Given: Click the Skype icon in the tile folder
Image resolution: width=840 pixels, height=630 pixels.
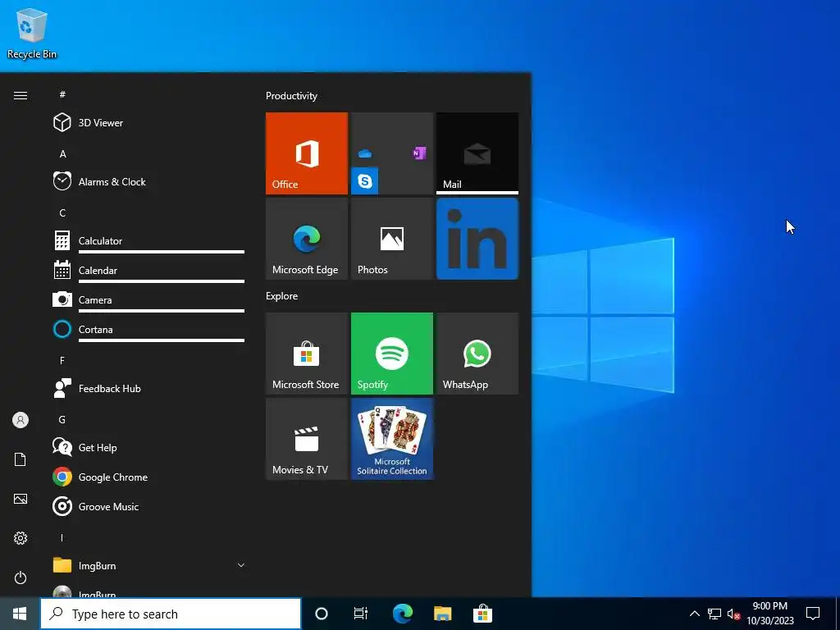Looking at the screenshot, I should pyautogui.click(x=365, y=181).
